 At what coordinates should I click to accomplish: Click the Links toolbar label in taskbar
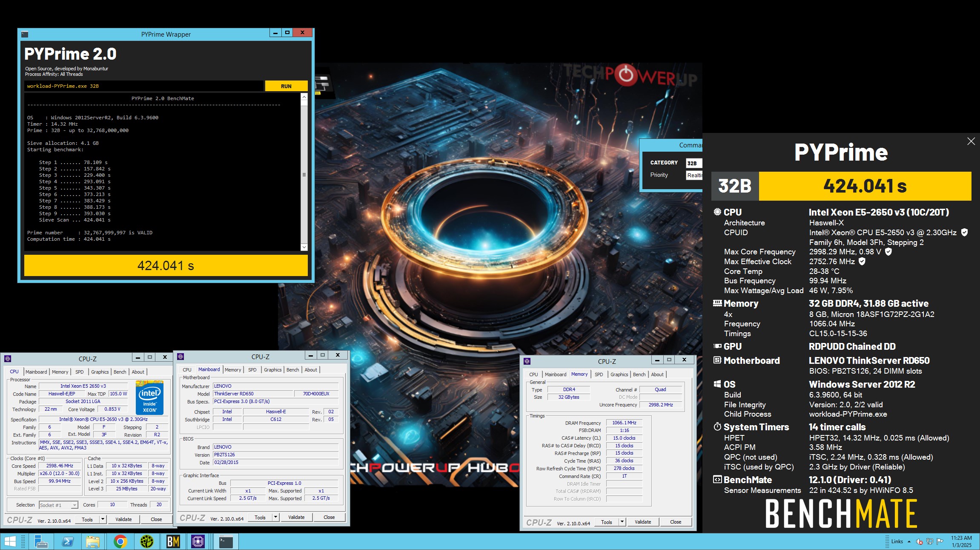coord(897,541)
